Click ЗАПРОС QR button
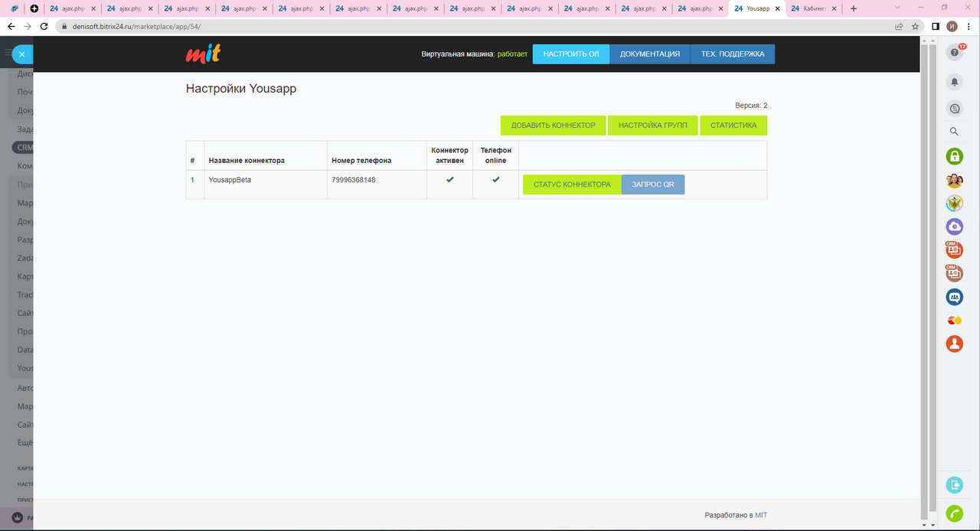The height and width of the screenshot is (531, 980). click(653, 184)
